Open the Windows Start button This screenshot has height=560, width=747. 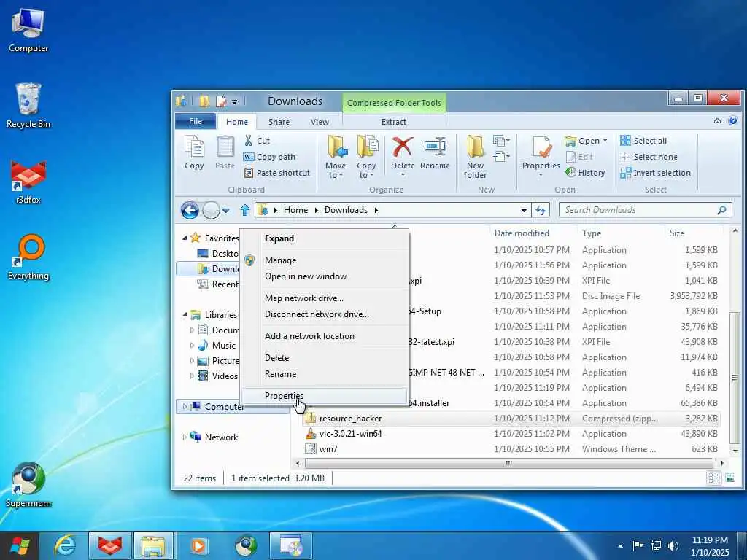coord(20,545)
